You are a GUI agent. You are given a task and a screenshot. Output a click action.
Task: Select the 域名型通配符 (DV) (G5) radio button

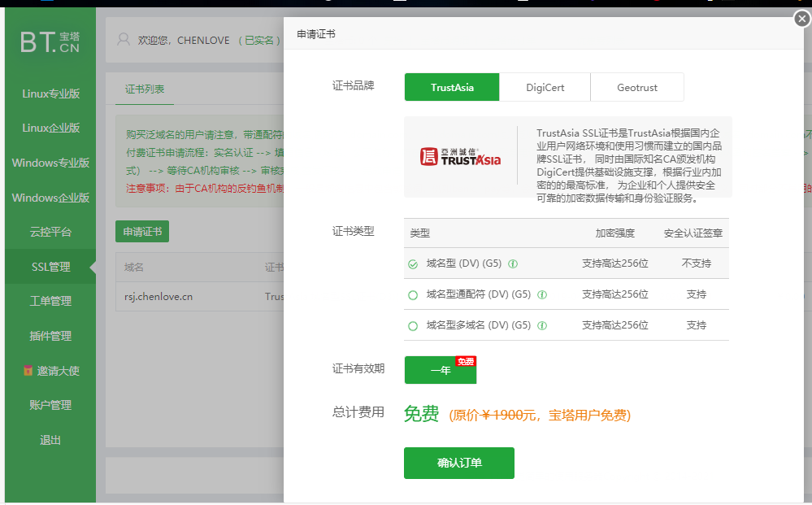pos(413,294)
